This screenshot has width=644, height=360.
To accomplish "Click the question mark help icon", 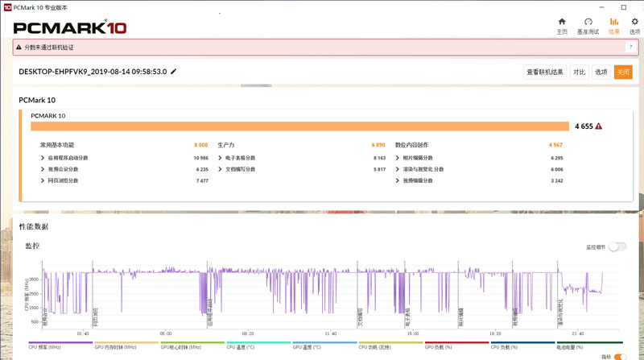I will 631,48.
